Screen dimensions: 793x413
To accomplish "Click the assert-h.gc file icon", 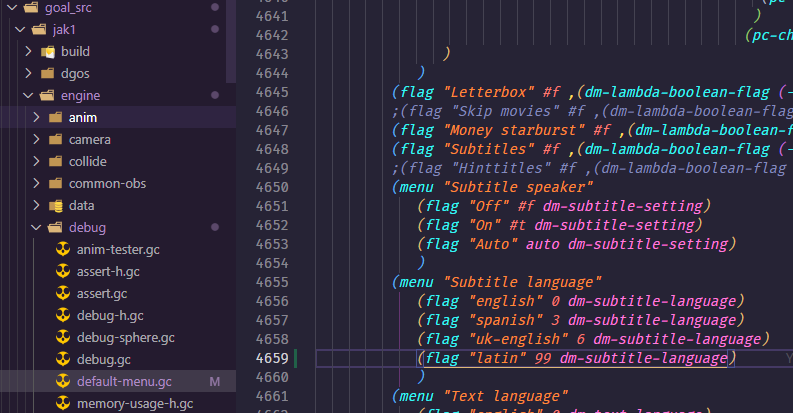I will (x=63, y=272).
